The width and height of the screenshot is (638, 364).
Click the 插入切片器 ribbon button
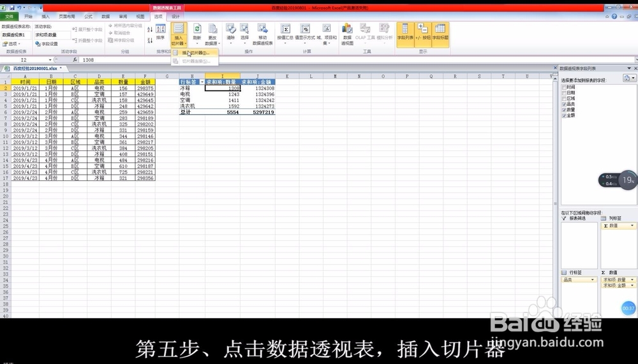pyautogui.click(x=179, y=35)
